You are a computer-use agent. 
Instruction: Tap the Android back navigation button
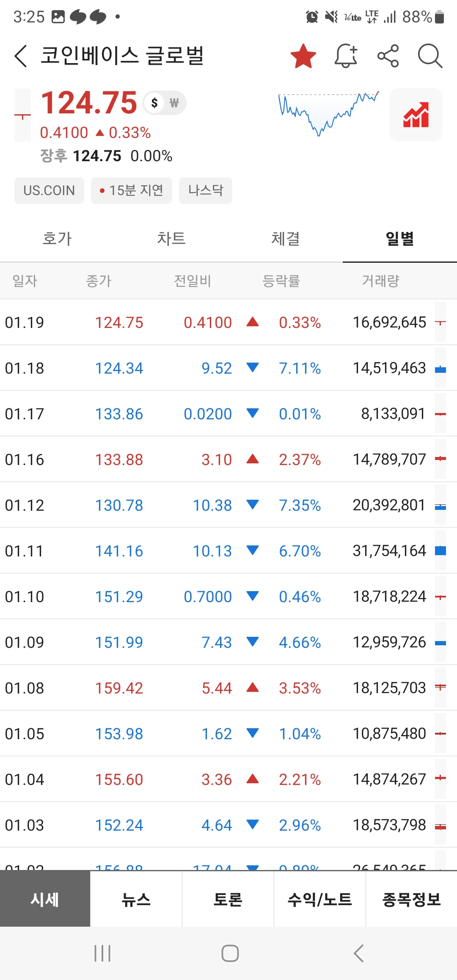click(358, 953)
